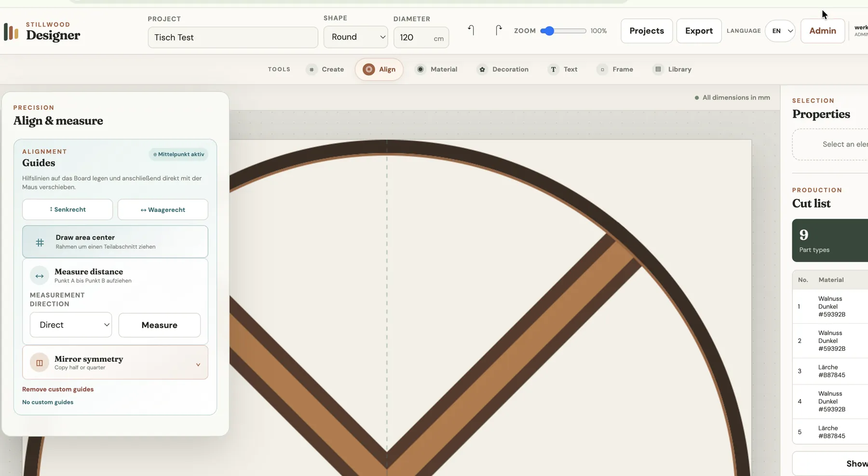Switch to the Create tools tab

click(x=325, y=69)
